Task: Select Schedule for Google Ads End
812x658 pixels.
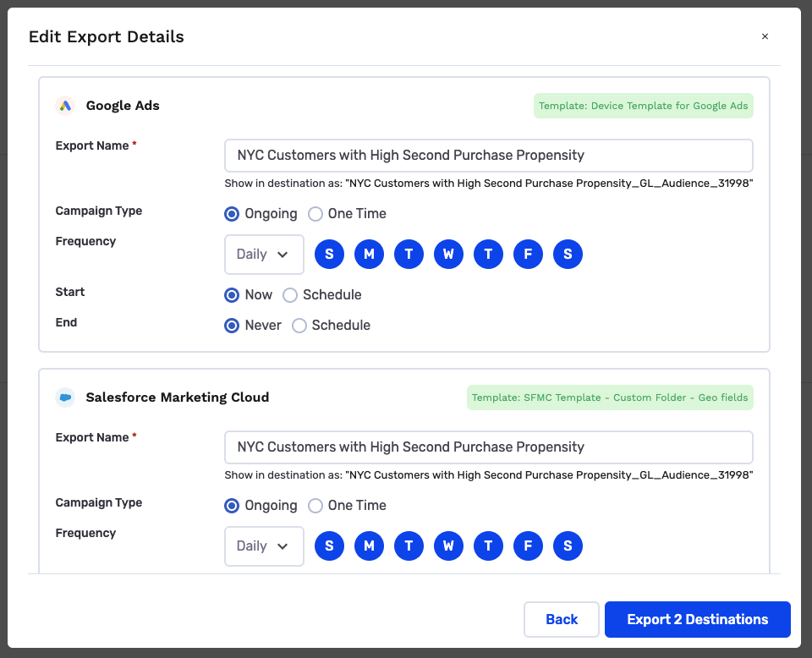Action: pyautogui.click(x=299, y=326)
